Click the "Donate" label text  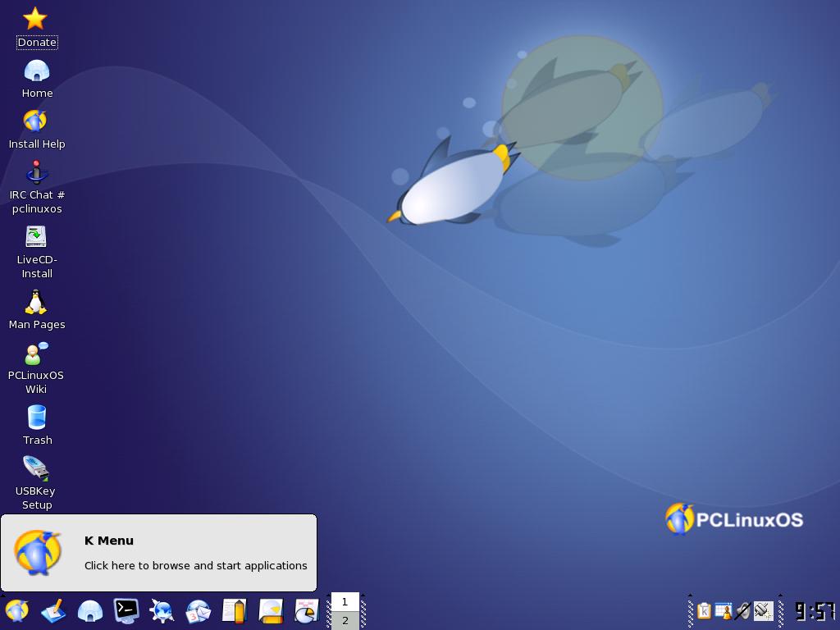coord(37,43)
